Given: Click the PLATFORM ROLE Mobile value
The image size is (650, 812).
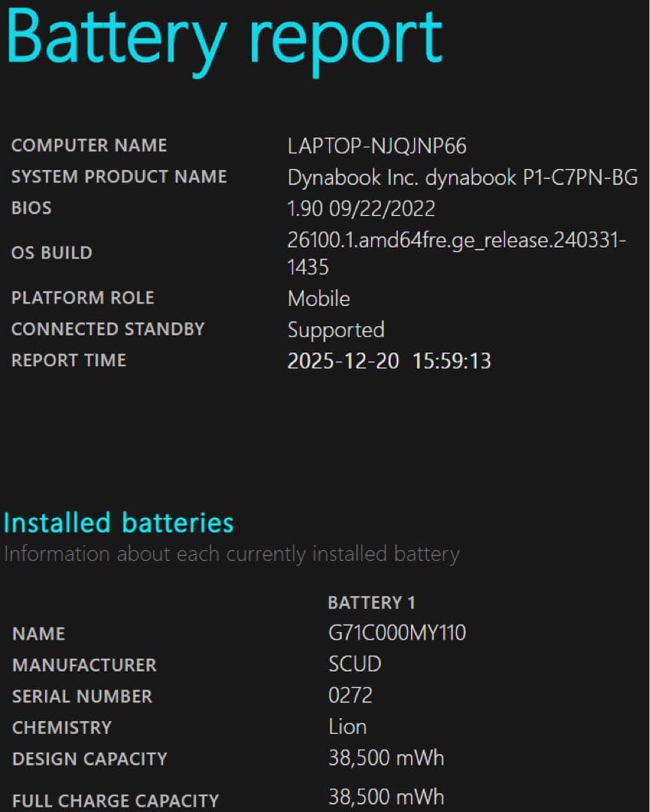Looking at the screenshot, I should tap(319, 299).
